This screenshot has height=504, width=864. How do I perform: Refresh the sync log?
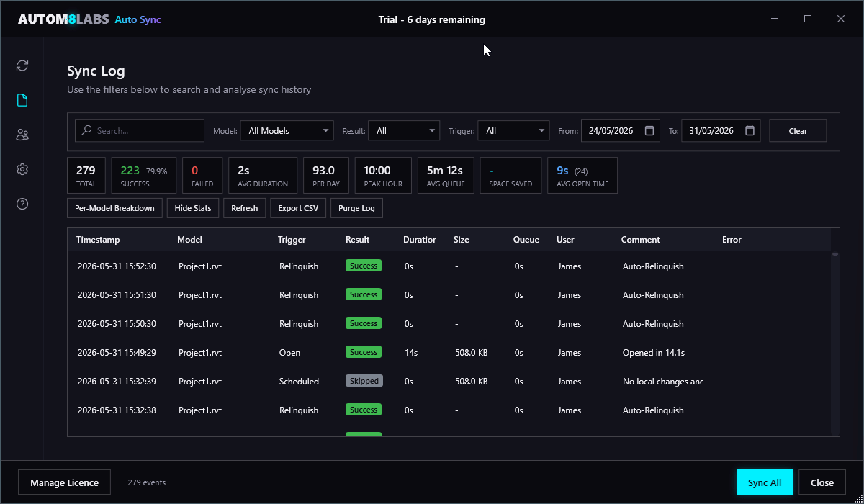tap(244, 208)
